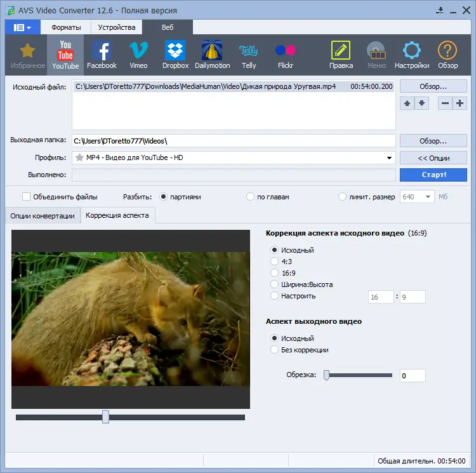Open Настройки gear icon
The image size is (476, 473).
coord(412,55)
